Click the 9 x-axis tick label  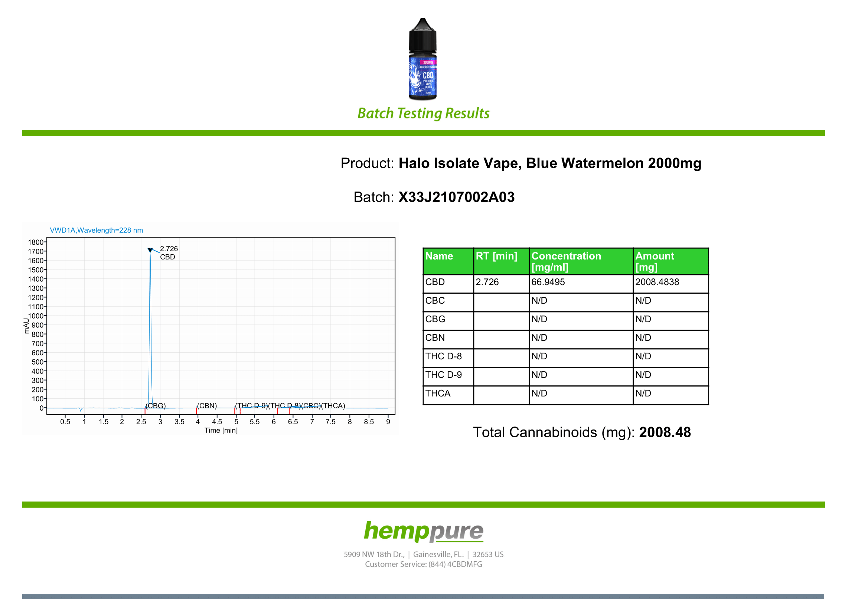(x=388, y=422)
